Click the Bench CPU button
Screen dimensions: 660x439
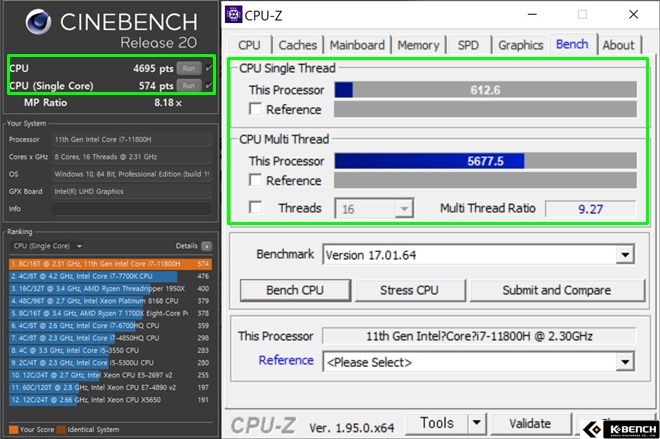point(295,290)
